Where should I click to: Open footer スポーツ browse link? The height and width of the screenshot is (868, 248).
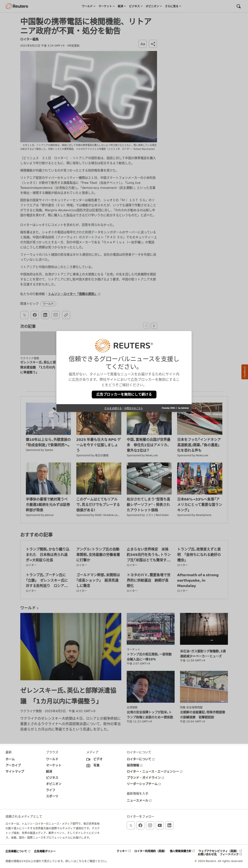click(52, 796)
